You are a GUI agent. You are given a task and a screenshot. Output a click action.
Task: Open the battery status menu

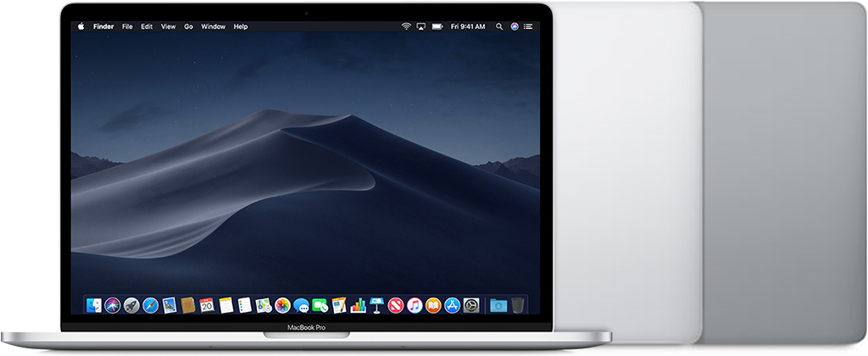click(437, 27)
